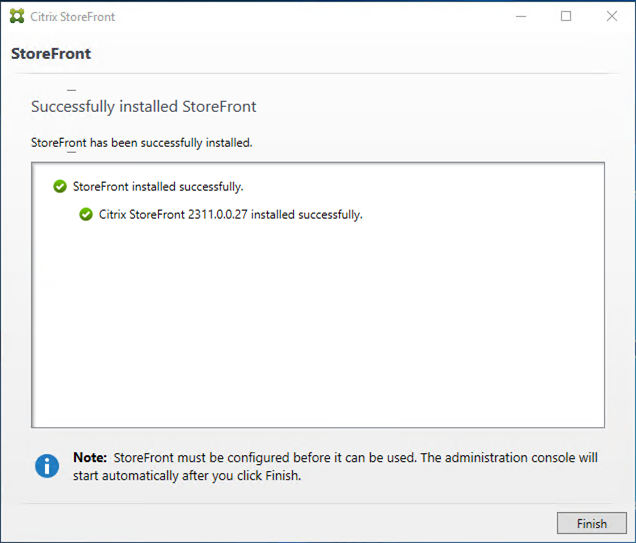636x543 pixels.
Task: Click the Citrix StoreFront title bar logo
Action: click(17, 16)
